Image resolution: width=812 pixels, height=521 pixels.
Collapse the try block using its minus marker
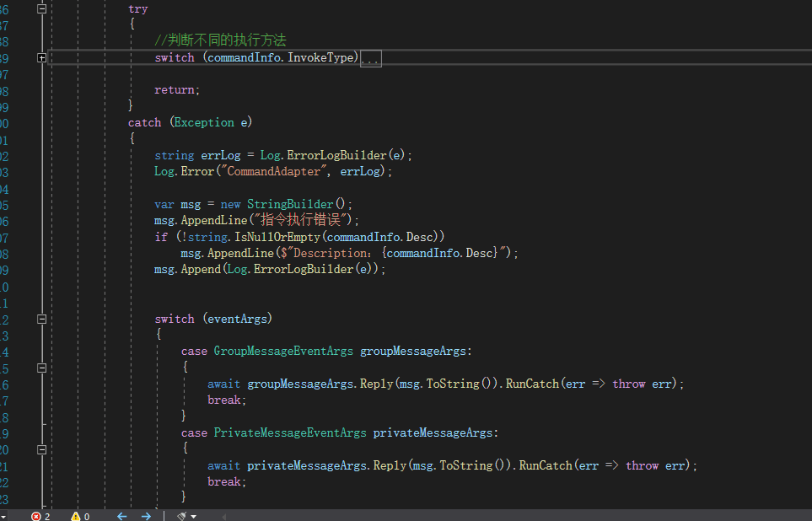[40, 8]
